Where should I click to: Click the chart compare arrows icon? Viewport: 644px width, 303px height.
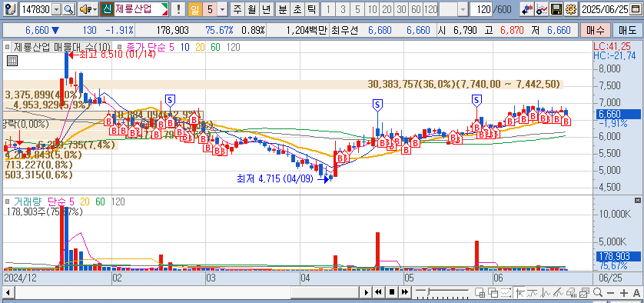point(527,8)
